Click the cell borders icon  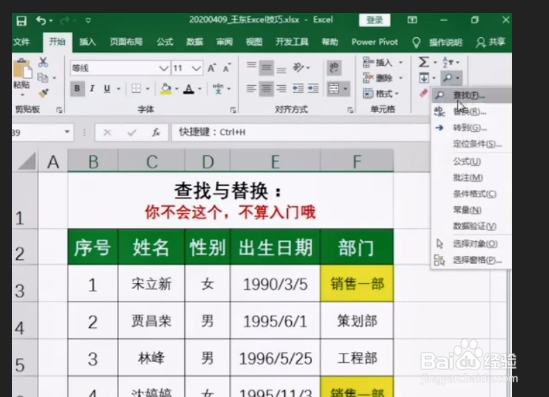136,89
